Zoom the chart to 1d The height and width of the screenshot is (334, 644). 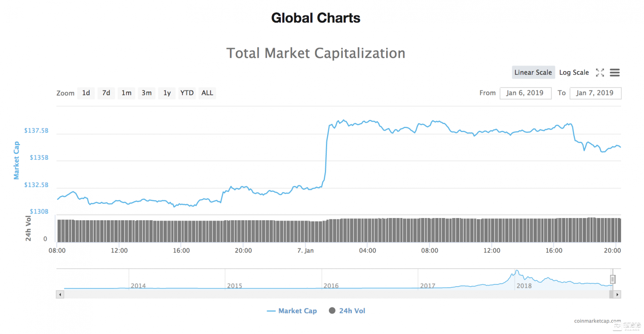(x=86, y=93)
